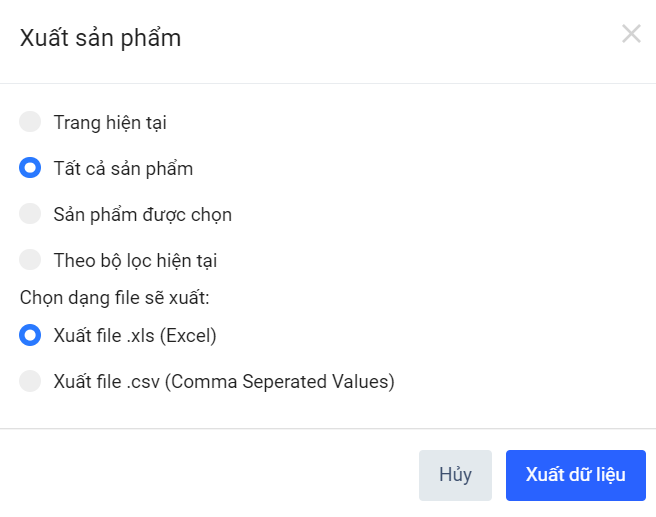Click the 'Trang hiện tại' label text
Screen dimensions: 656x517
(110, 123)
